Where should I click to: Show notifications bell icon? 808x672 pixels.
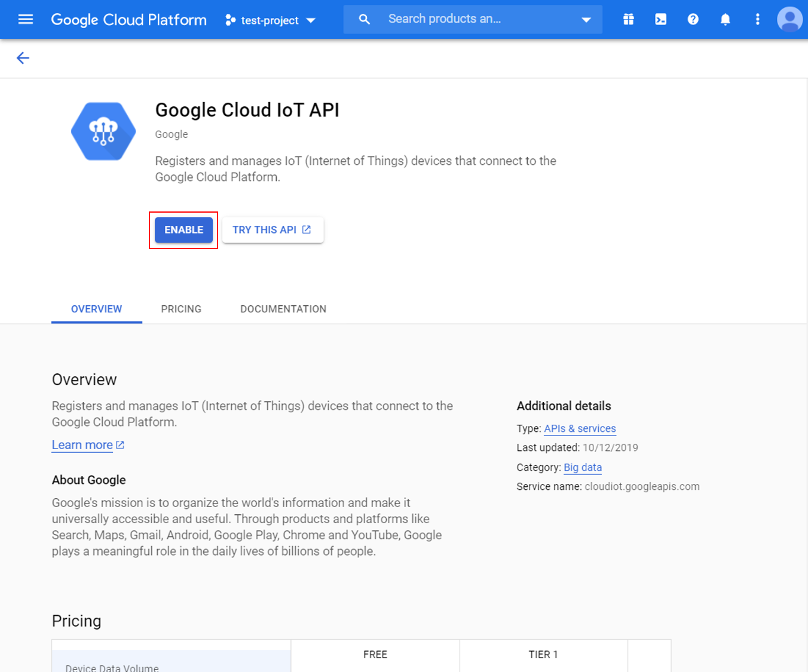click(725, 19)
